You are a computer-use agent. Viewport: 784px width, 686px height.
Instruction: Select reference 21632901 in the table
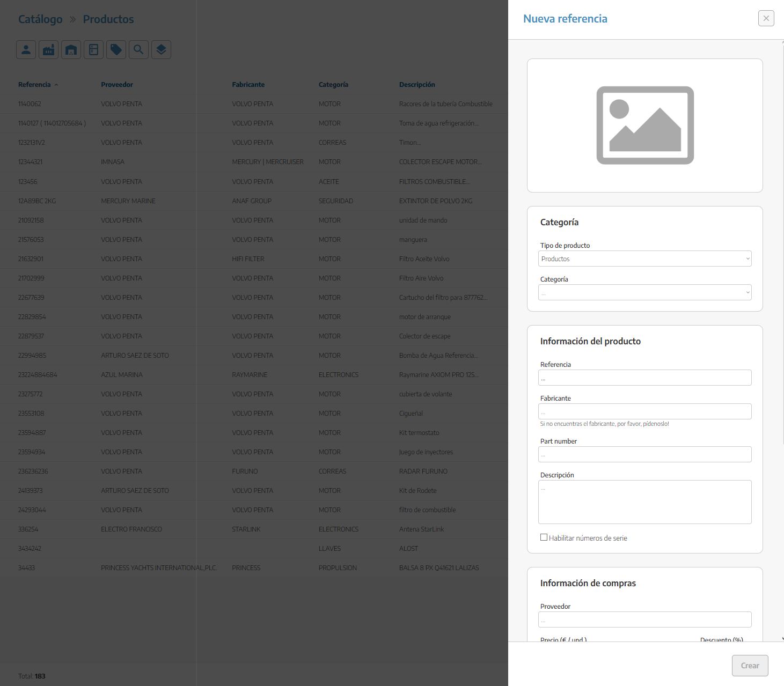tap(31, 259)
